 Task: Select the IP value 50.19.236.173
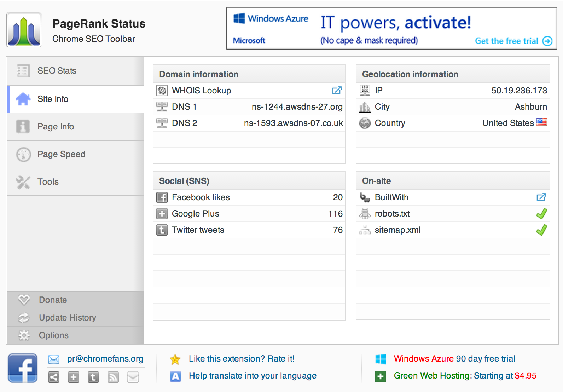point(519,91)
